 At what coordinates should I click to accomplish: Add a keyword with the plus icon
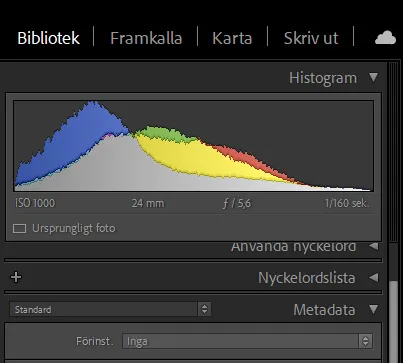point(16,277)
